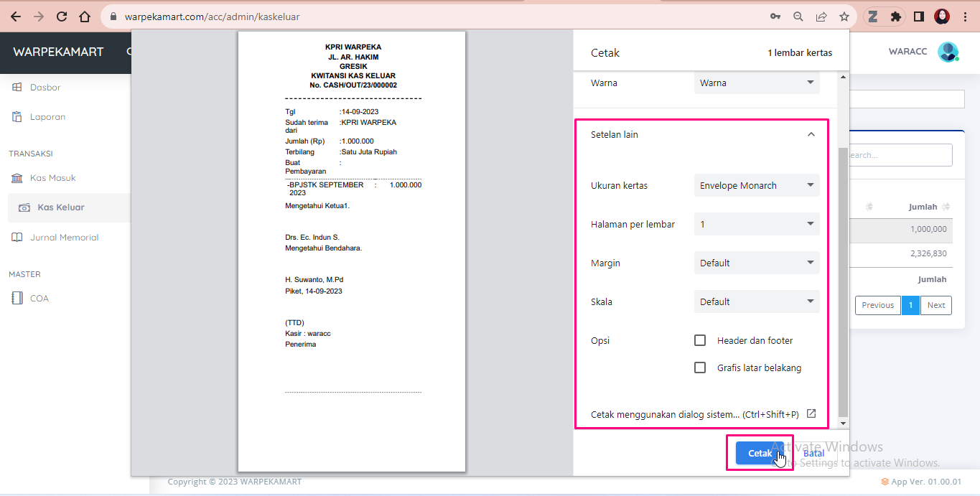
Task: Open the Skala dropdown
Action: click(x=757, y=301)
